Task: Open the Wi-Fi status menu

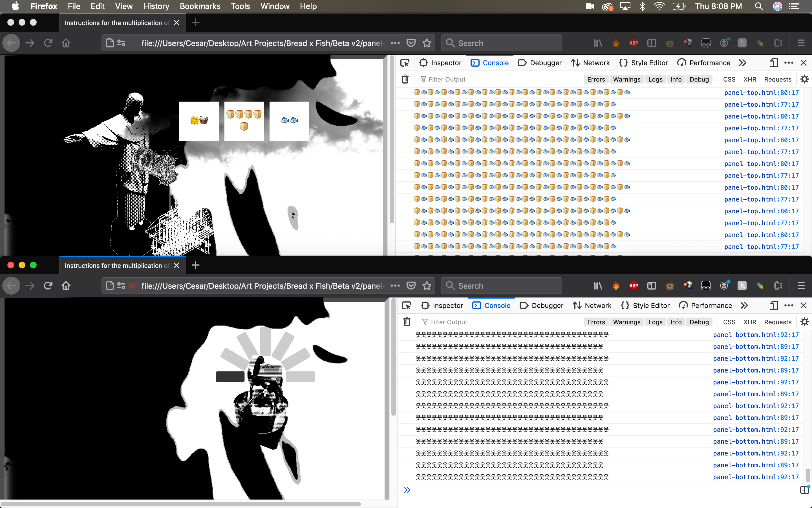Action: click(x=659, y=6)
